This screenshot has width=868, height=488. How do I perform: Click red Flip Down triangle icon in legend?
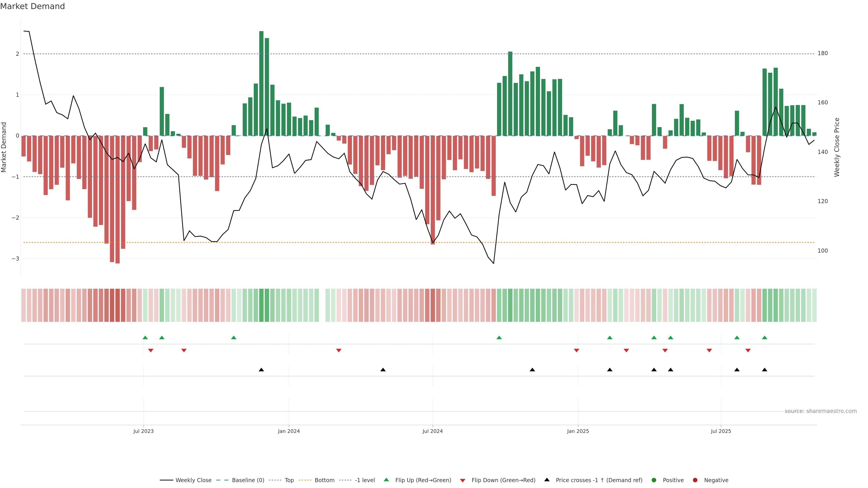[x=462, y=480]
